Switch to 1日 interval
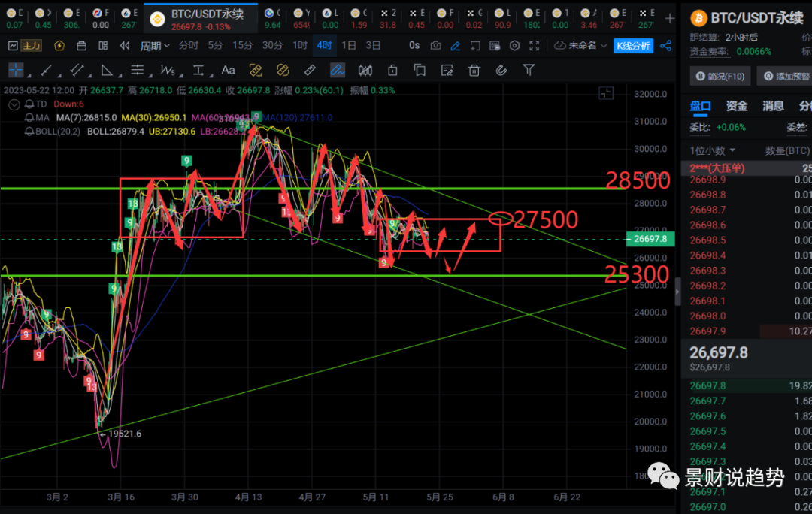Screen dimensions: 812x514 tap(349, 46)
